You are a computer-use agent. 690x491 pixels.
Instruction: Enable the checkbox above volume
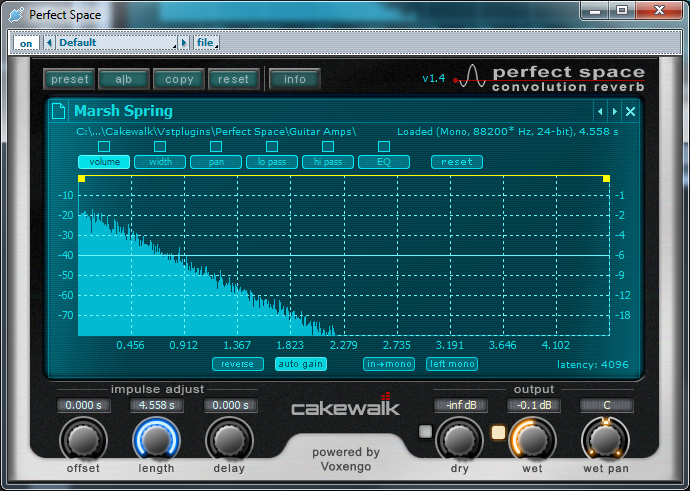click(x=104, y=146)
